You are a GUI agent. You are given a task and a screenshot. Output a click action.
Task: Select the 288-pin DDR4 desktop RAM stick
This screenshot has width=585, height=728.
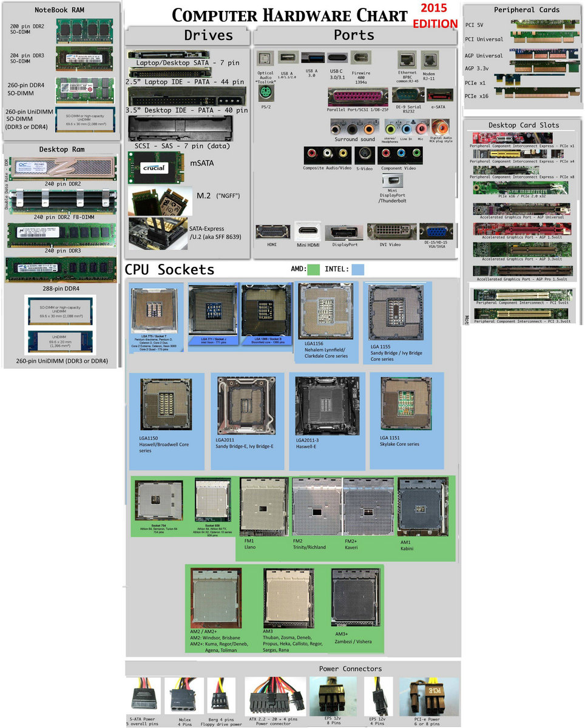[60, 270]
